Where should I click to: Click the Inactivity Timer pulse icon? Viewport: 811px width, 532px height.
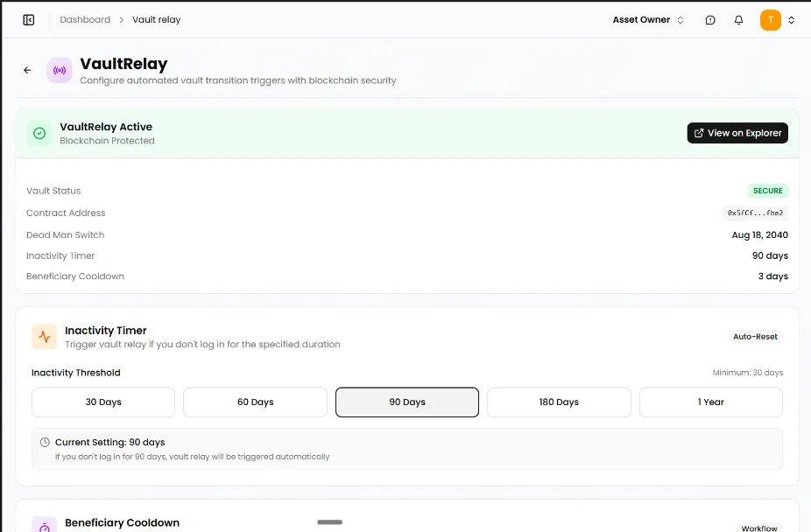click(x=45, y=337)
